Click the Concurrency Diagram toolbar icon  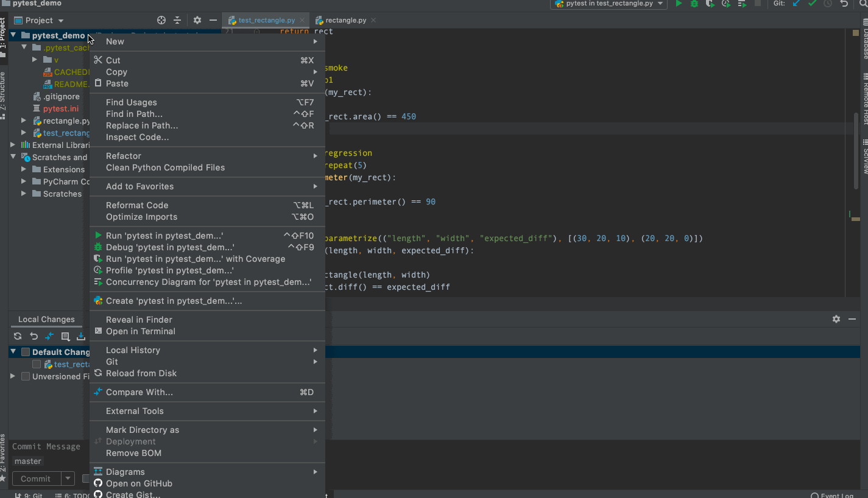pyautogui.click(x=742, y=4)
